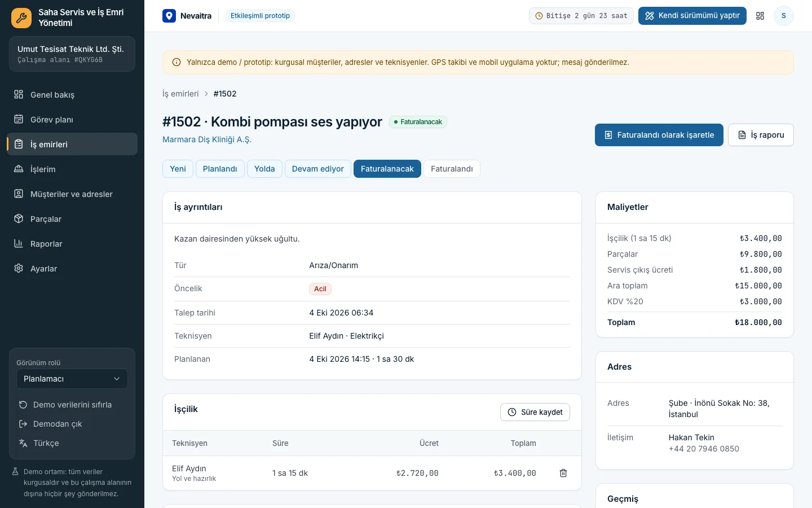The width and height of the screenshot is (812, 508).
Task: Set status to Devam ediyor
Action: [x=318, y=169]
